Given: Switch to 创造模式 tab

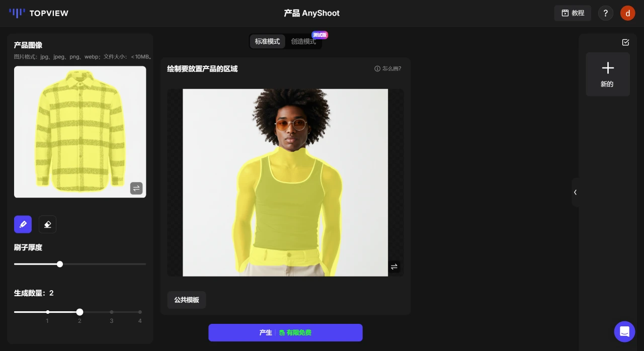Looking at the screenshot, I should pyautogui.click(x=303, y=41).
